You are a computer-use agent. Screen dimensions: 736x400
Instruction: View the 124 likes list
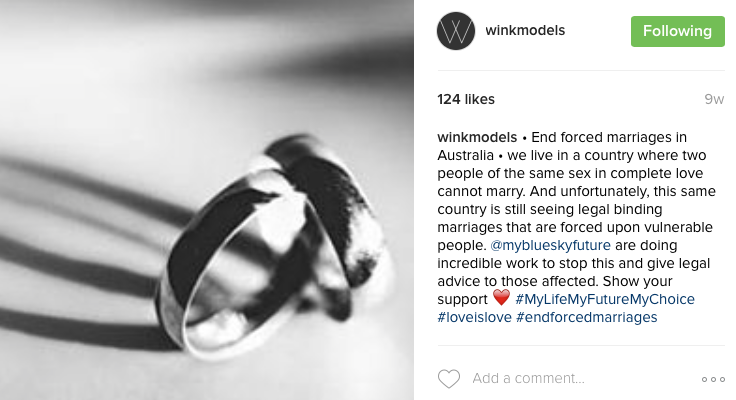(x=466, y=100)
